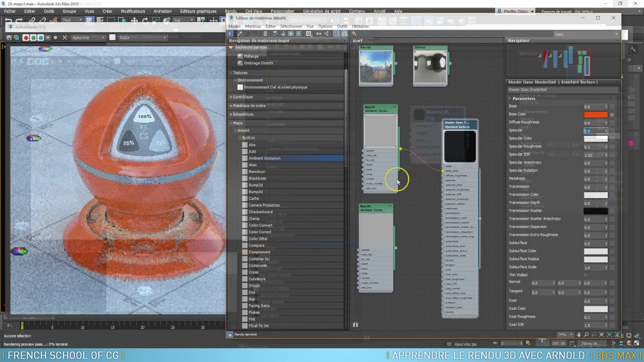Open the Rendu menu in 3ds Max
The width and height of the screenshot is (644, 362).
[230, 11]
